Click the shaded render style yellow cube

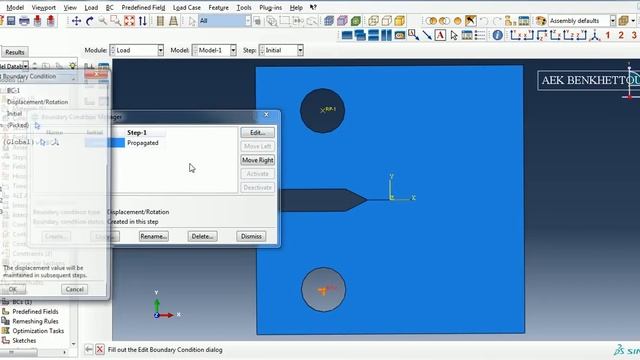point(400,21)
